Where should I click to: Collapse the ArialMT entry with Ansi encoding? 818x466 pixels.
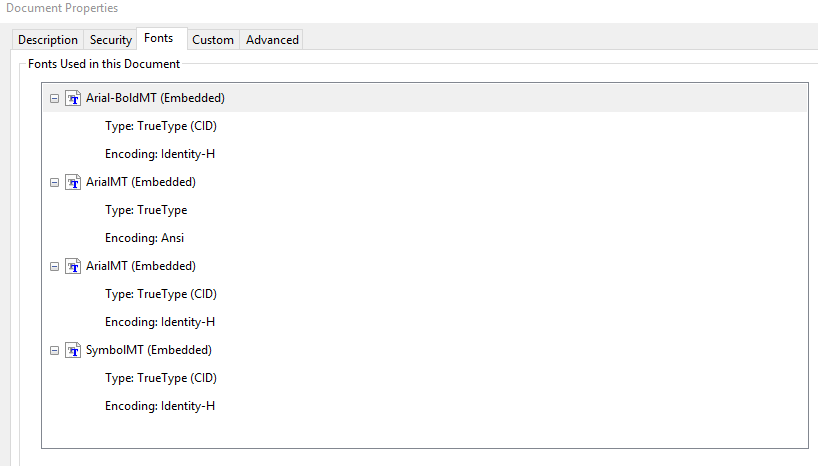click(x=54, y=183)
